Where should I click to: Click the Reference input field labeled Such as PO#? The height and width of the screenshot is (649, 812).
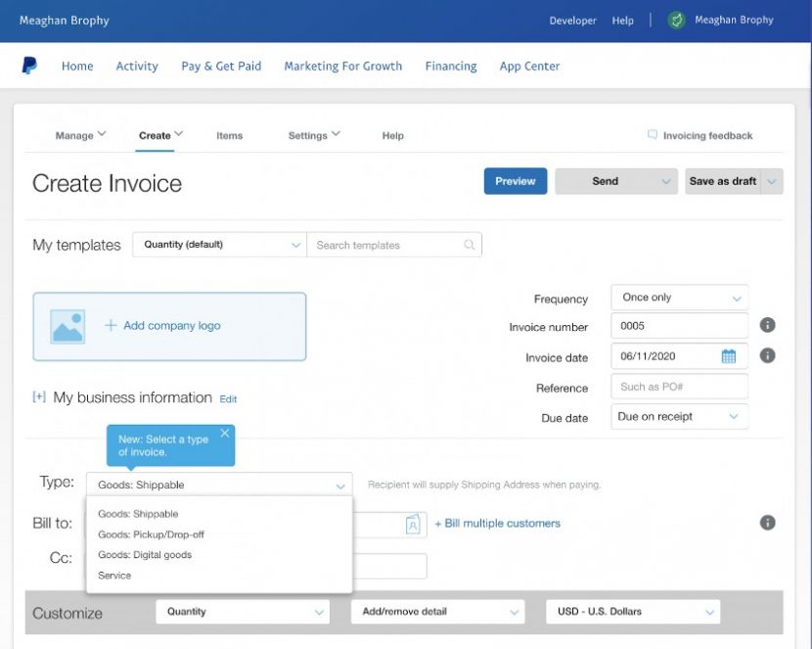pos(679,386)
